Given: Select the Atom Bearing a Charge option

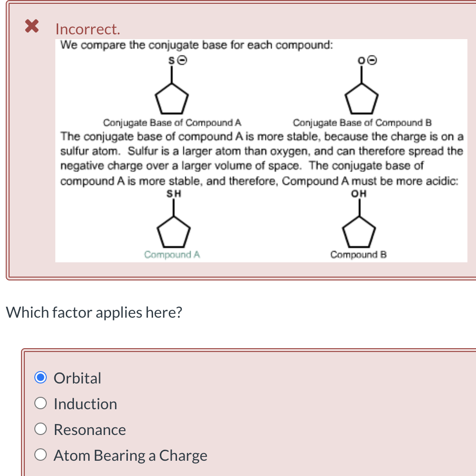Looking at the screenshot, I should pos(41,454).
